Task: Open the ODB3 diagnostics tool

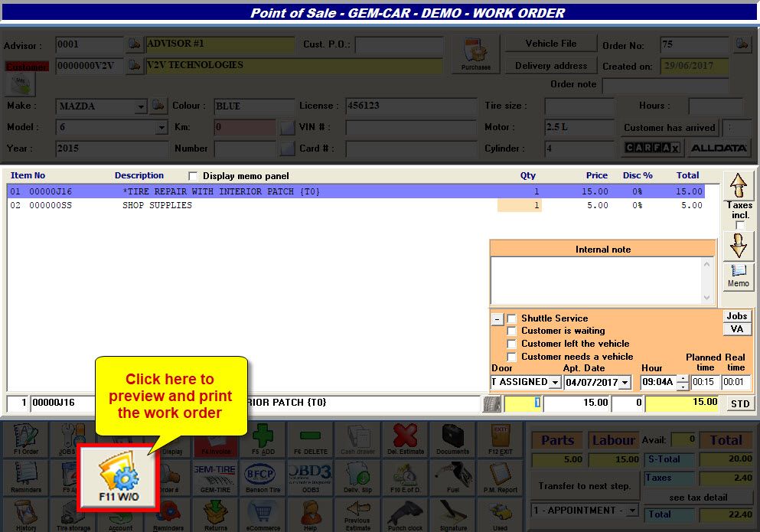Action: 311,478
